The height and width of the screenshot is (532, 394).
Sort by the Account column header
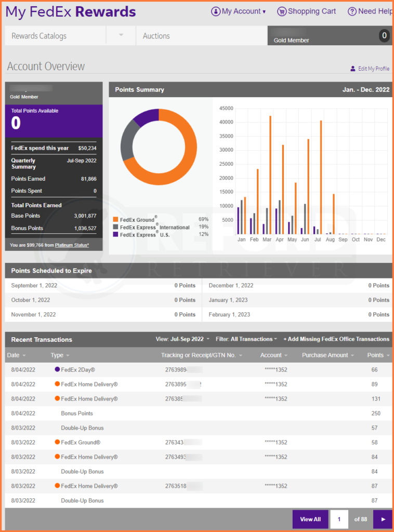[x=274, y=355]
